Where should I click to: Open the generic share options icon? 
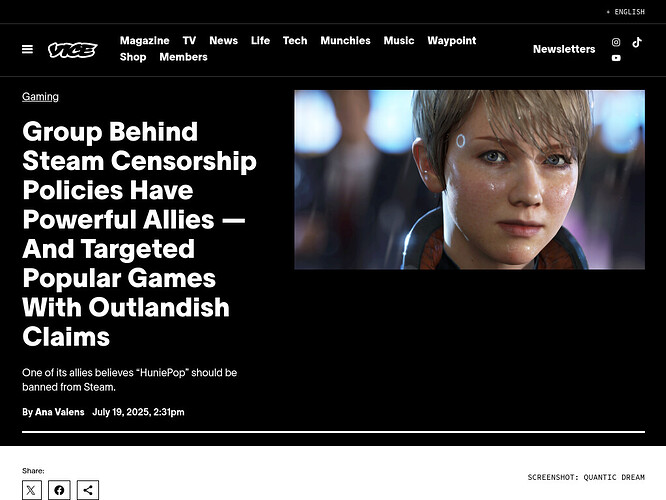[x=88, y=490]
